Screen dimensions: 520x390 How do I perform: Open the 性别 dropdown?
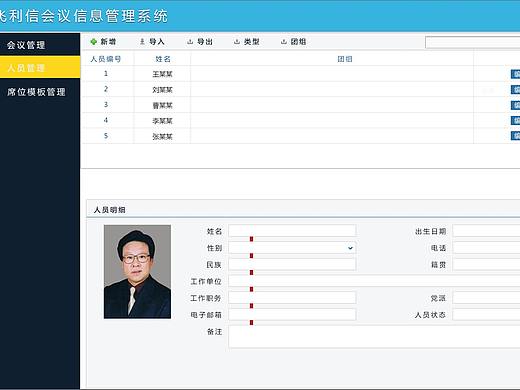pyautogui.click(x=292, y=248)
